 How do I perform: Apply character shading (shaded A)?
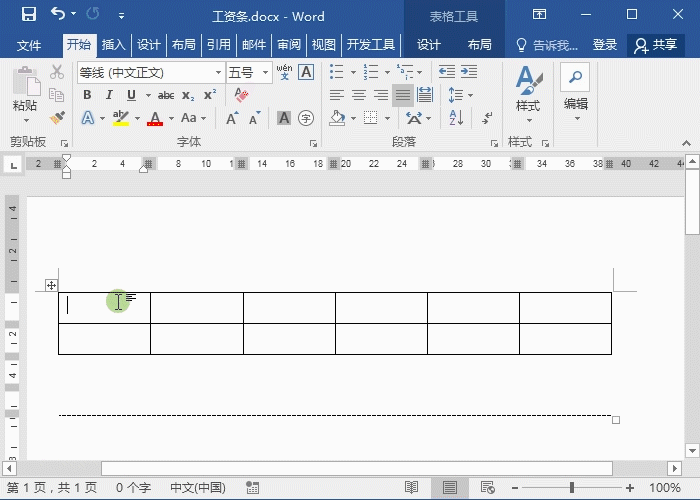click(x=284, y=118)
